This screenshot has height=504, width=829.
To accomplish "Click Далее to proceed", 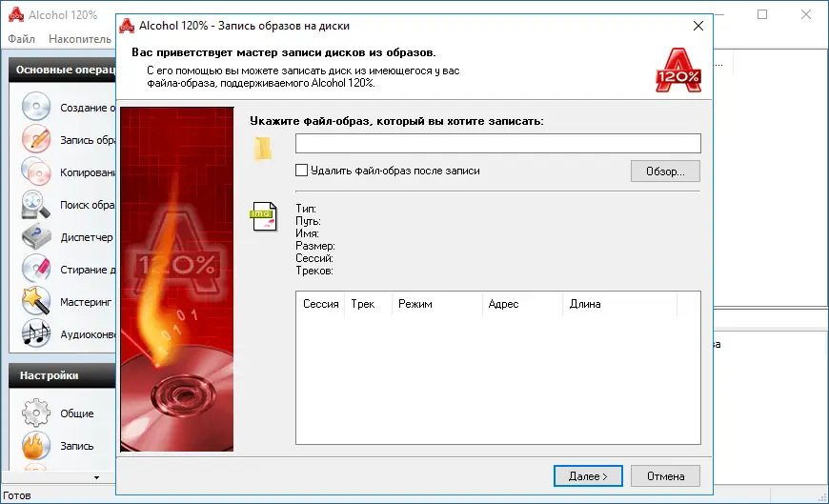I will [x=588, y=476].
